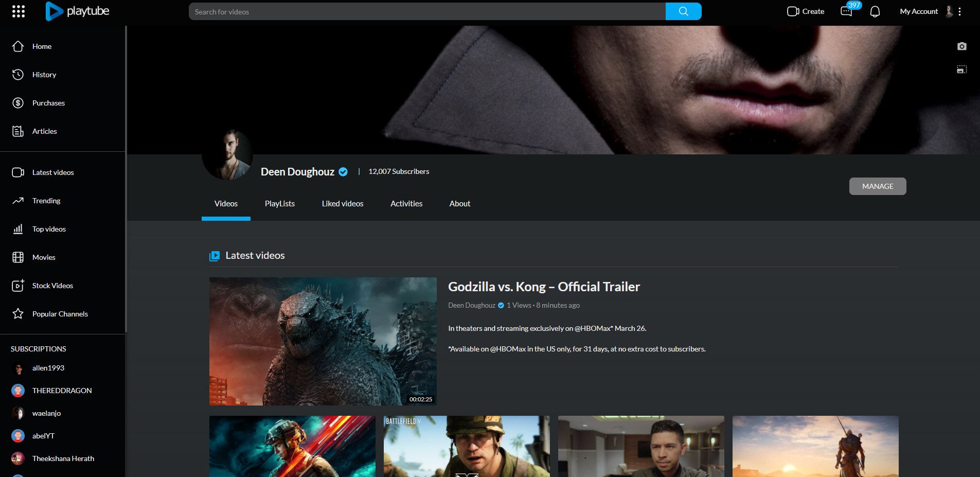Click the Stock Videos icon

tap(18, 286)
